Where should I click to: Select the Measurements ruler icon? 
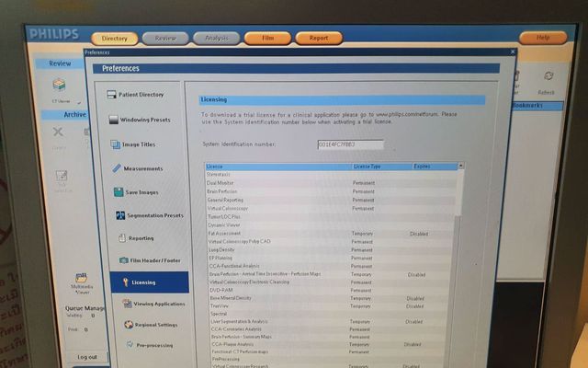pyautogui.click(x=117, y=168)
